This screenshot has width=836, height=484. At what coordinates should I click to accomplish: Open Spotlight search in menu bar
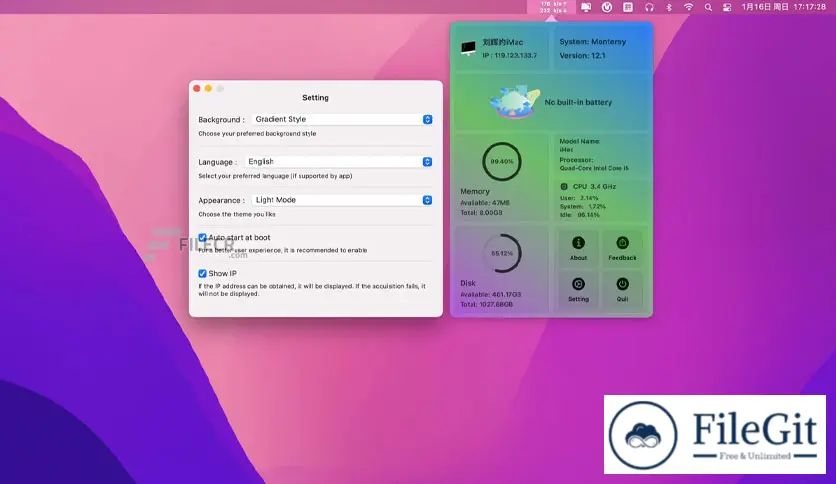coord(708,7)
